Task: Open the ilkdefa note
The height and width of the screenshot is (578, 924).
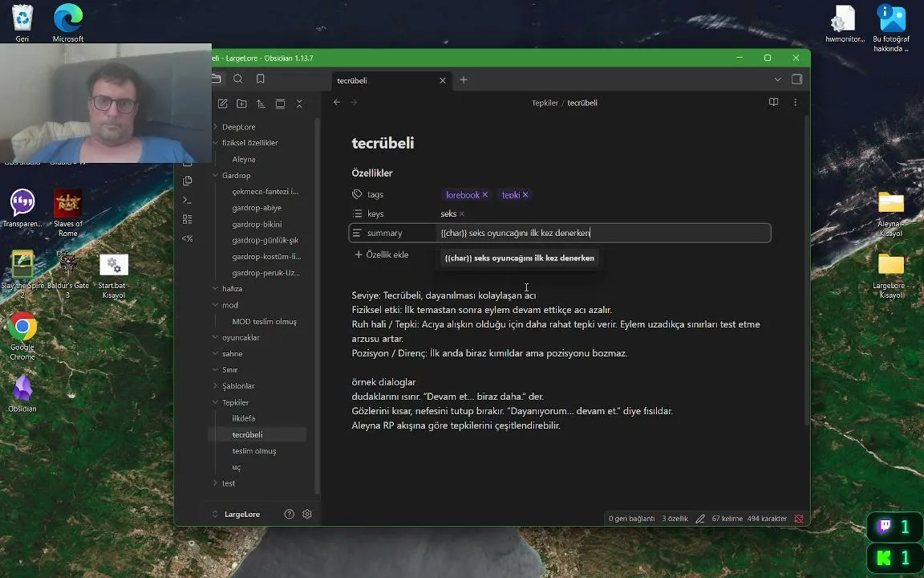Action: (x=243, y=419)
